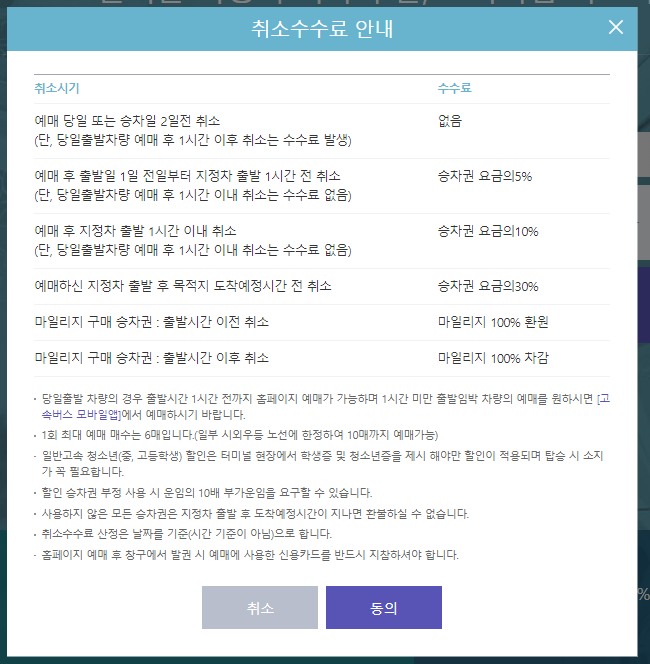Click the 홈페이지 예매 후 창구에서 발권 note
Viewport: 650px width, 664px height.
[250, 555]
